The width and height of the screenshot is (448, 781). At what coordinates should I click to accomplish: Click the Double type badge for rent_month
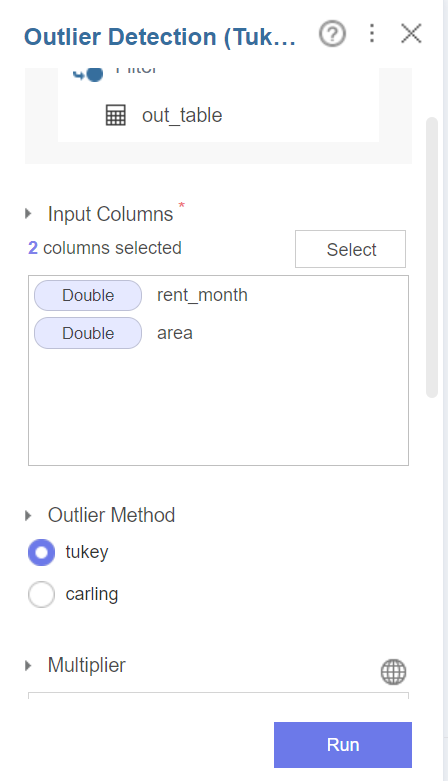(88, 295)
